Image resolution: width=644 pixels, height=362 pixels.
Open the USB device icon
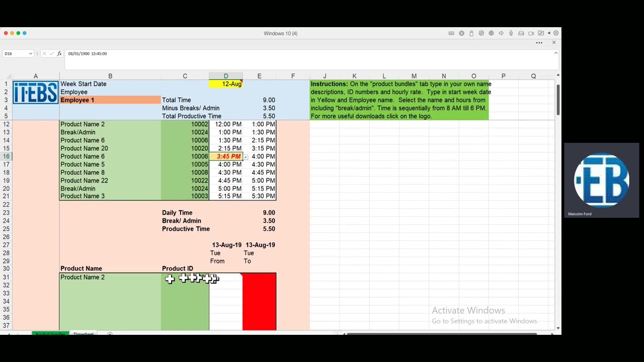coord(471,33)
